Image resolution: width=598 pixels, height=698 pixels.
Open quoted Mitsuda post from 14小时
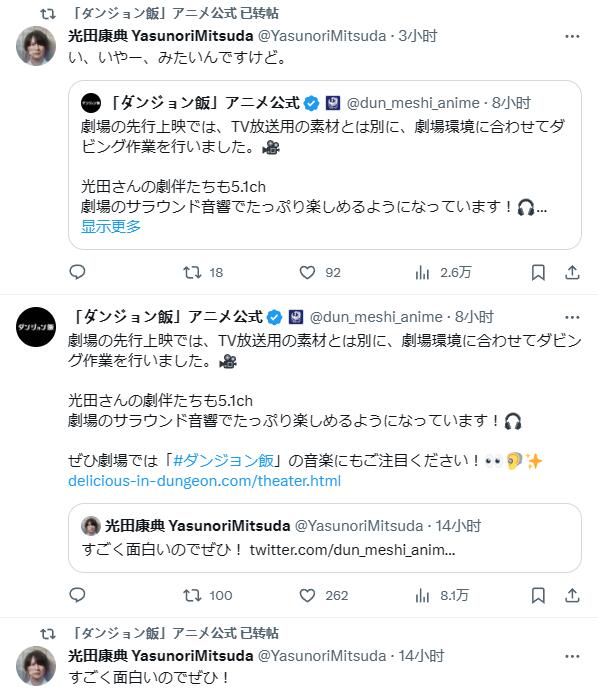325,538
